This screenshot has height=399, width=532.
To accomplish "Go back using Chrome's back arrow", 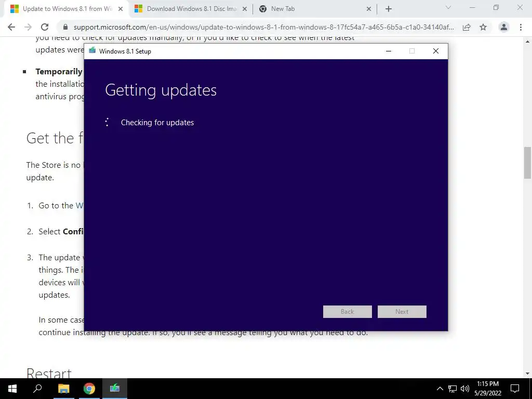I will (x=11, y=27).
